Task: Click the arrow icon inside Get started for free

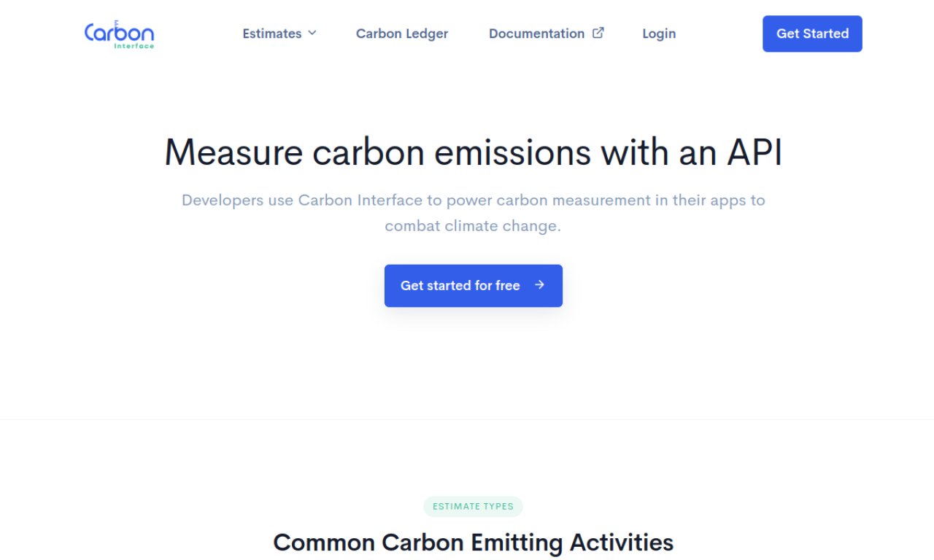Action: [x=538, y=285]
